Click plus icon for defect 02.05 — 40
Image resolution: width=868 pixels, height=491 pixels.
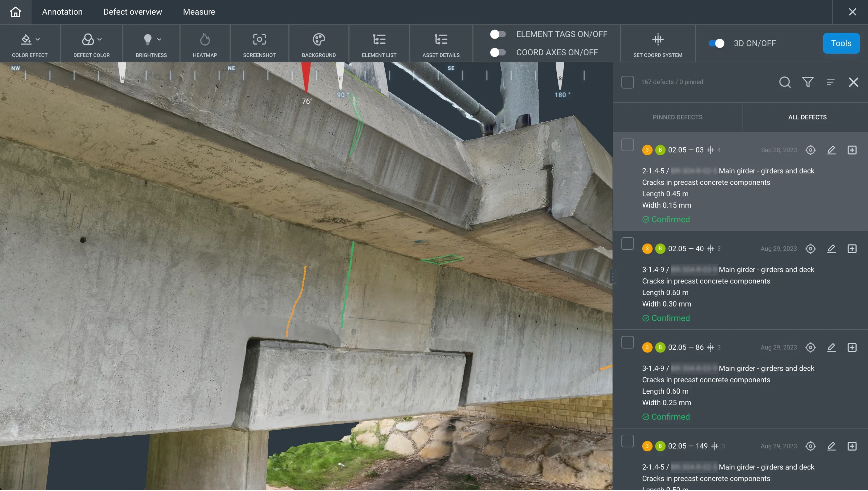[x=852, y=249]
